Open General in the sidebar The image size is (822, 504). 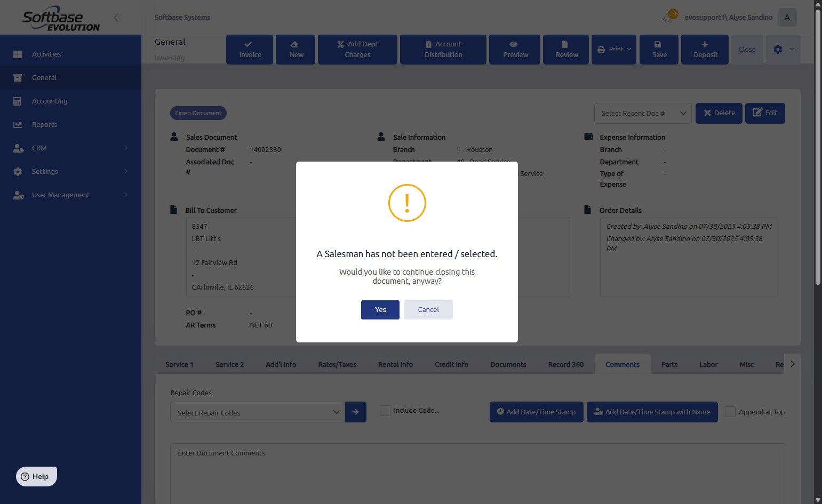click(x=70, y=77)
